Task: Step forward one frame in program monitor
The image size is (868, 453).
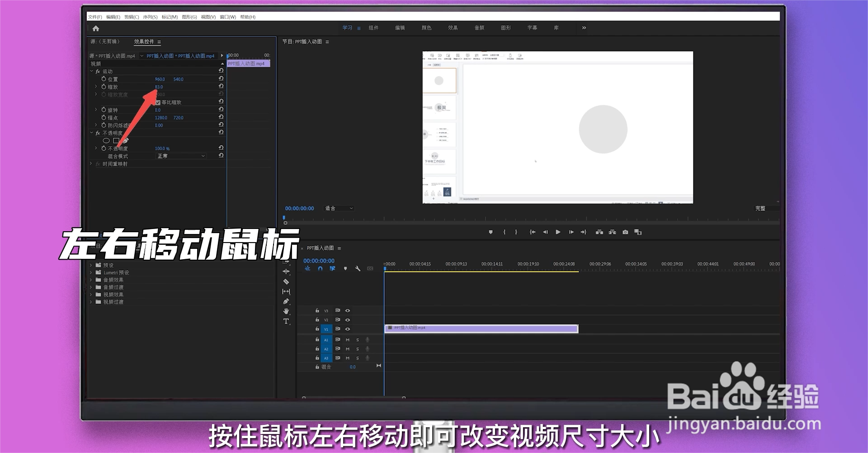Action: pos(571,232)
